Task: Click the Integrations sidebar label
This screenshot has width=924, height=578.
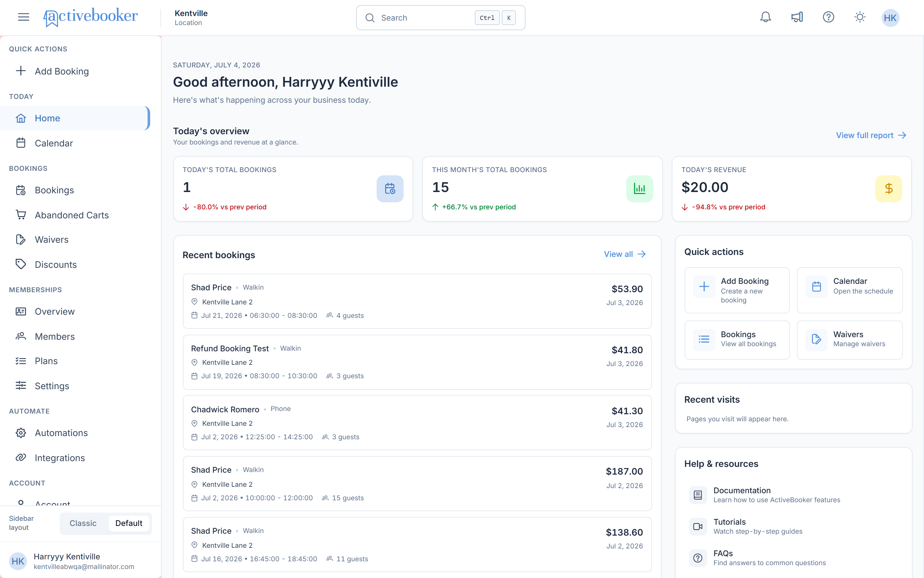Action: (x=60, y=458)
